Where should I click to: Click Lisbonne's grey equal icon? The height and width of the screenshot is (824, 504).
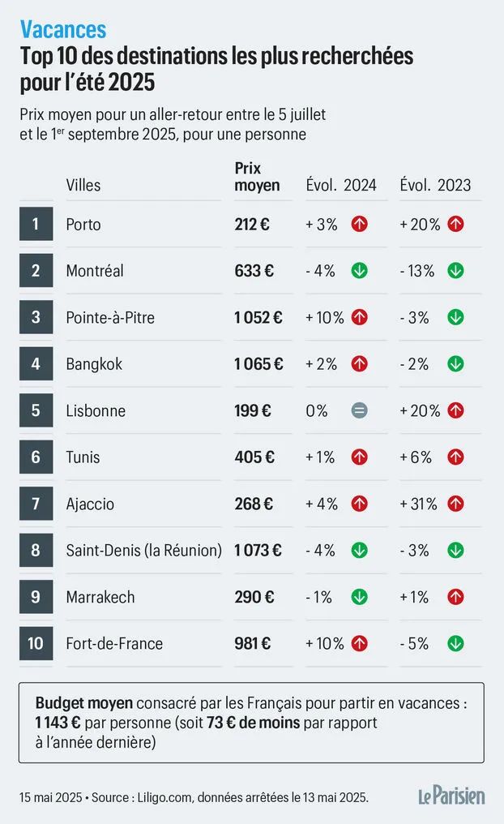pos(359,410)
